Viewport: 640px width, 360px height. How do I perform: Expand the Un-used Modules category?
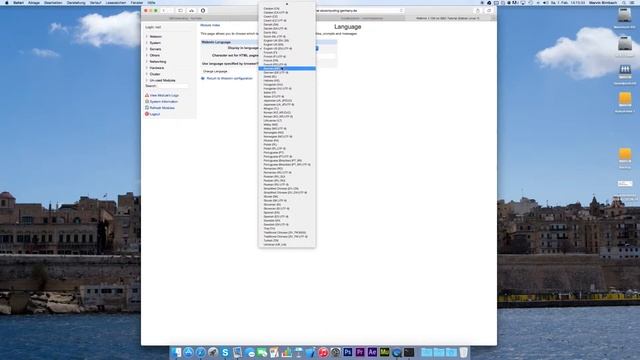(x=162, y=80)
